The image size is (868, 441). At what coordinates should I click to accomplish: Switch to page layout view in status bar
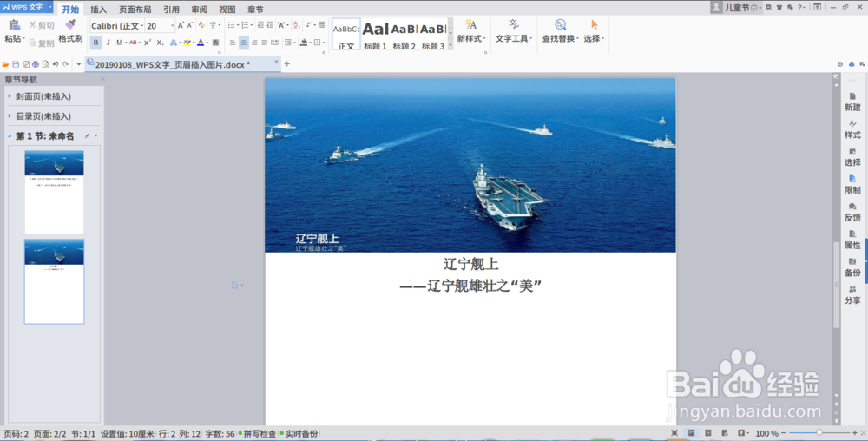tap(691, 433)
